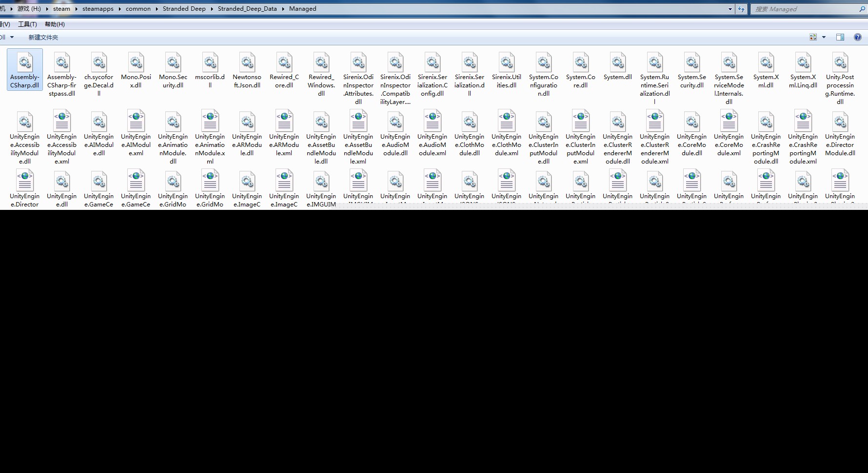Open address bar history dropdown
Image resolution: width=868 pixels, height=473 pixels.
[730, 9]
